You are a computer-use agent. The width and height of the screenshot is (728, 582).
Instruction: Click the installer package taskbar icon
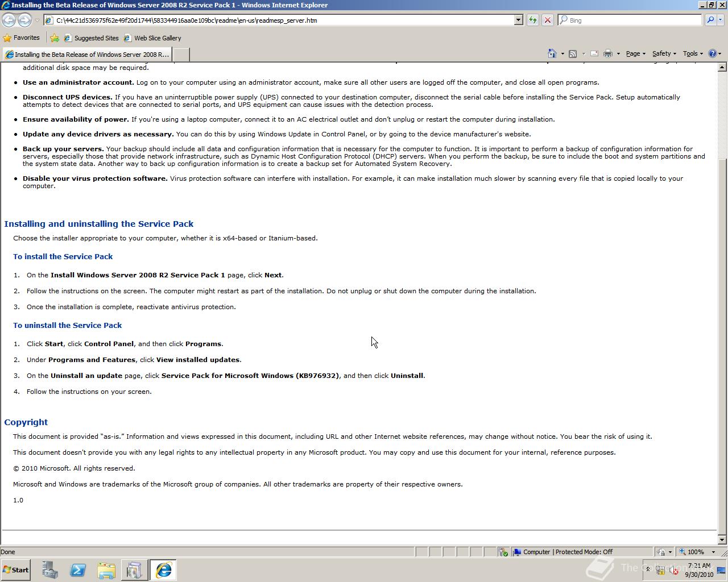[134, 570]
